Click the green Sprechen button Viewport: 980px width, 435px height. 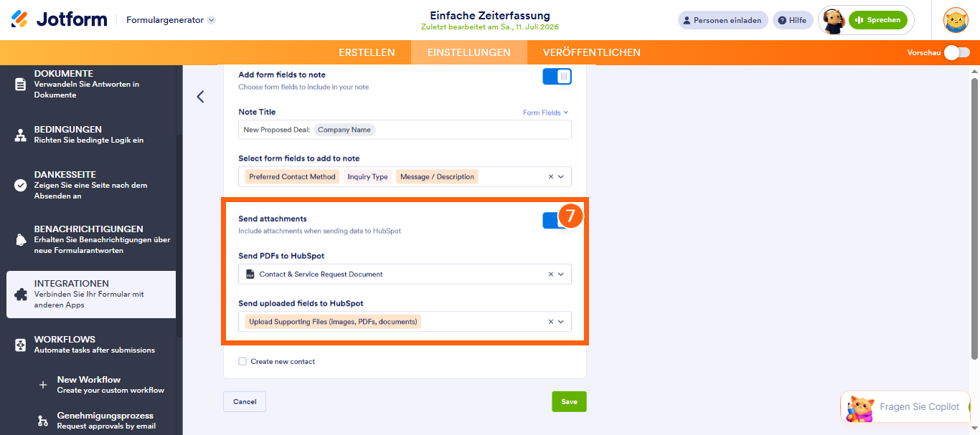pyautogui.click(x=877, y=20)
